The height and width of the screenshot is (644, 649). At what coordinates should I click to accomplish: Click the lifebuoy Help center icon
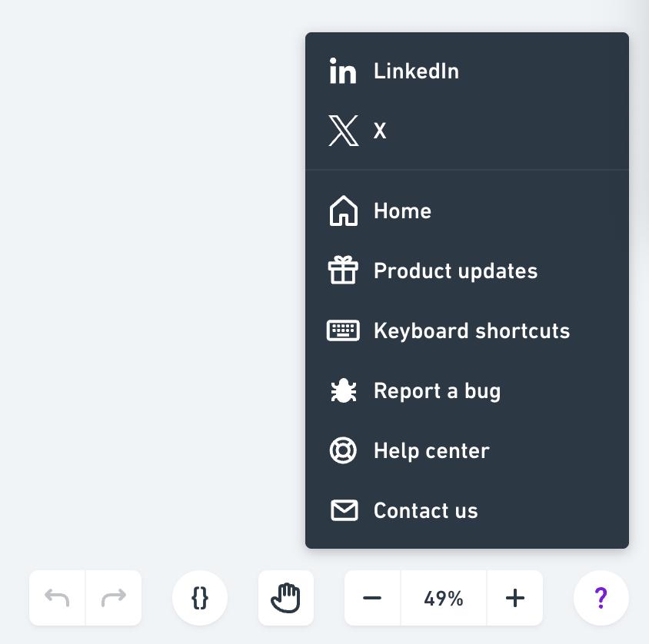tap(343, 450)
